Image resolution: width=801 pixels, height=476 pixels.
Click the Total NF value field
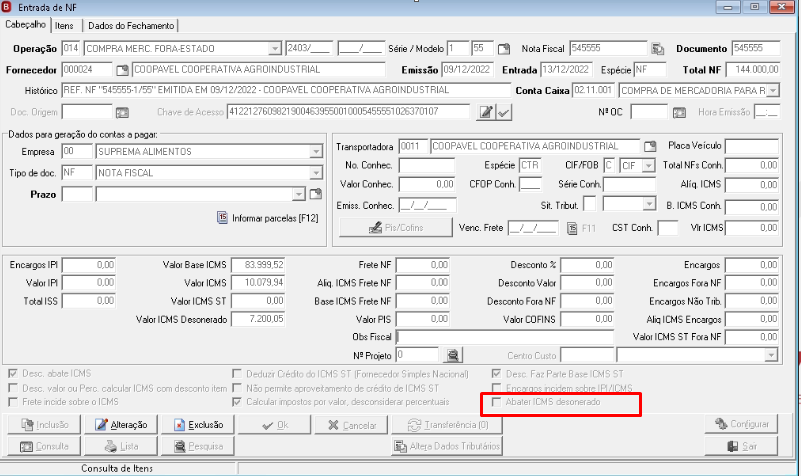pyautogui.click(x=752, y=69)
